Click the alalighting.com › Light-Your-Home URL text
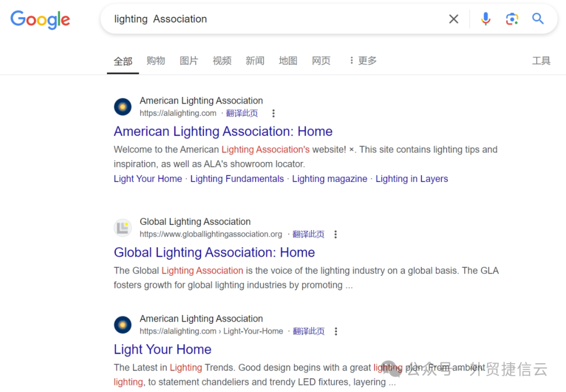 pos(212,331)
